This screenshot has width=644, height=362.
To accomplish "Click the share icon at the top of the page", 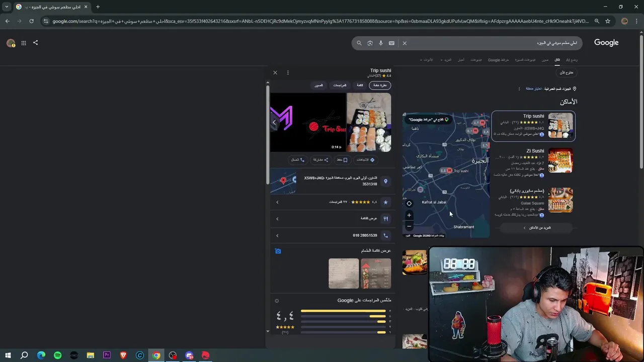I will tap(35, 43).
